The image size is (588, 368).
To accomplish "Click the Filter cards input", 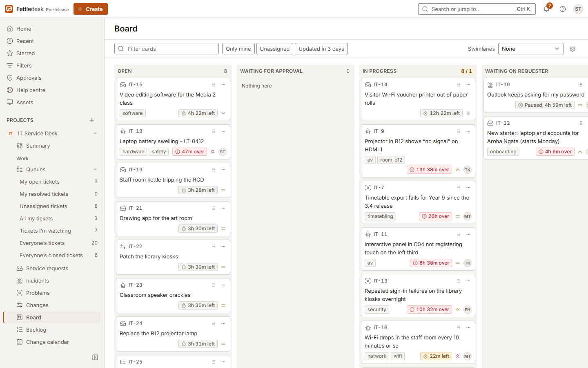I will pyautogui.click(x=167, y=49).
